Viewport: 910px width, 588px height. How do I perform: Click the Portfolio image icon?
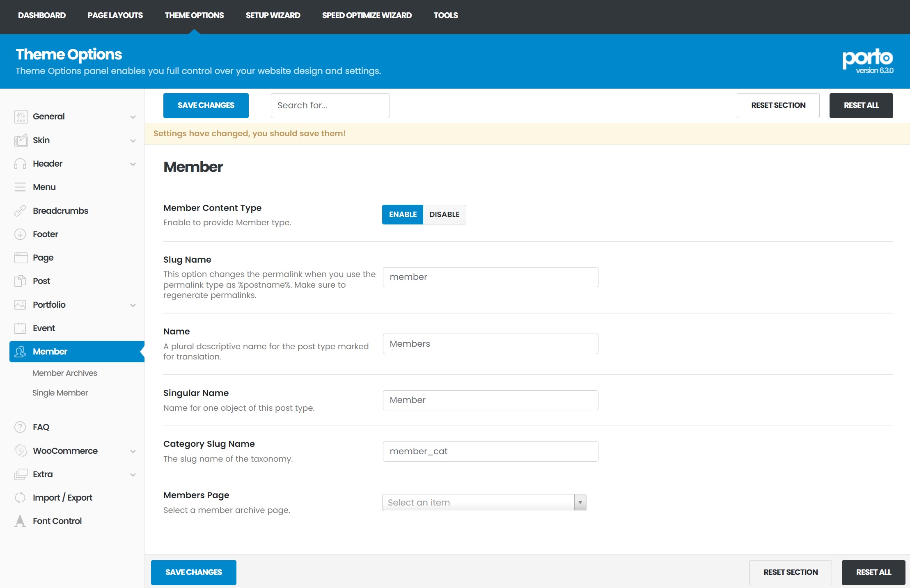click(20, 305)
